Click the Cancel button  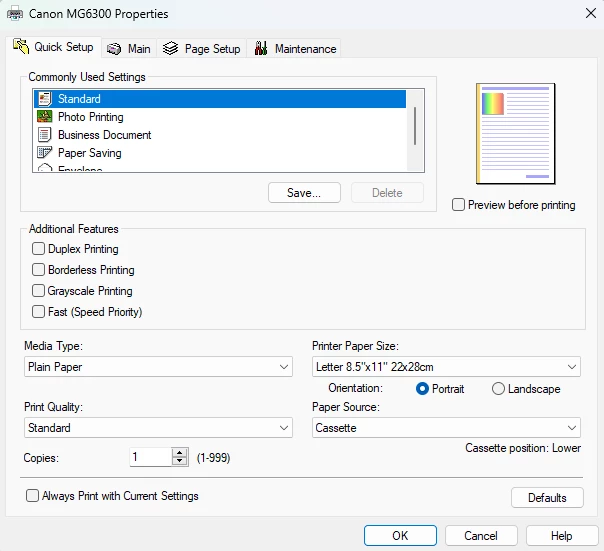[481, 536]
